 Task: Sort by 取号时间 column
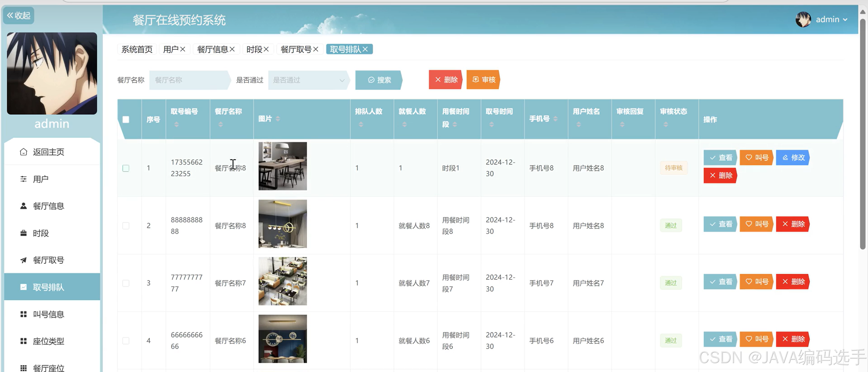pyautogui.click(x=492, y=125)
